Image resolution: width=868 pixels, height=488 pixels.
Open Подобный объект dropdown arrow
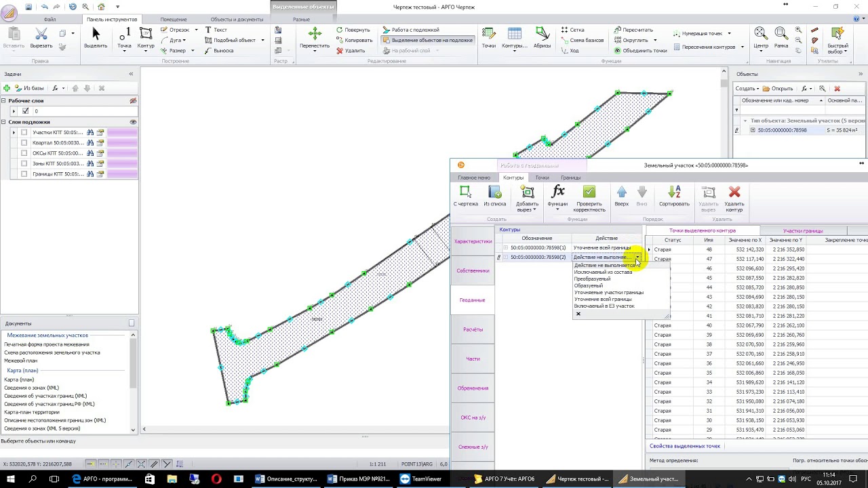(x=262, y=40)
